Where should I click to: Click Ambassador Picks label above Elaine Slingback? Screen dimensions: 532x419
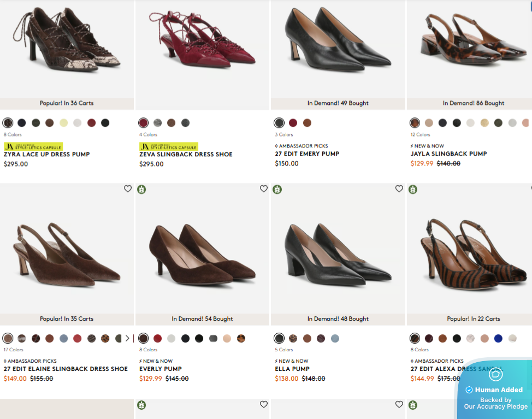tap(30, 361)
